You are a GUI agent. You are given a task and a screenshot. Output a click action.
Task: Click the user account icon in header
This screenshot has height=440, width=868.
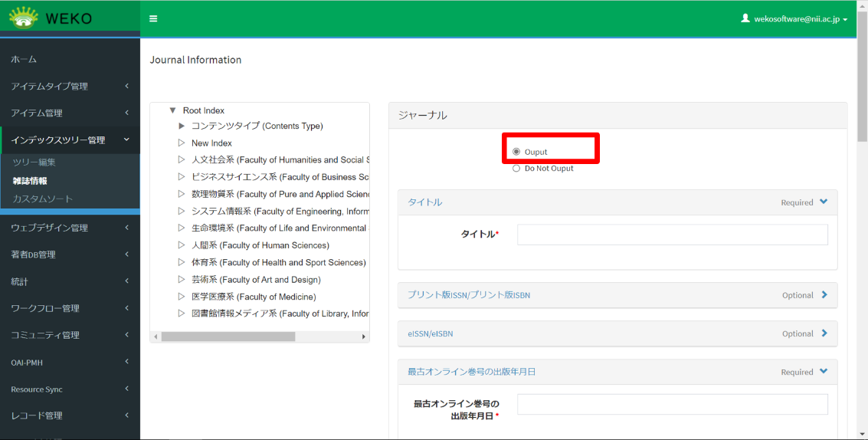[745, 18]
